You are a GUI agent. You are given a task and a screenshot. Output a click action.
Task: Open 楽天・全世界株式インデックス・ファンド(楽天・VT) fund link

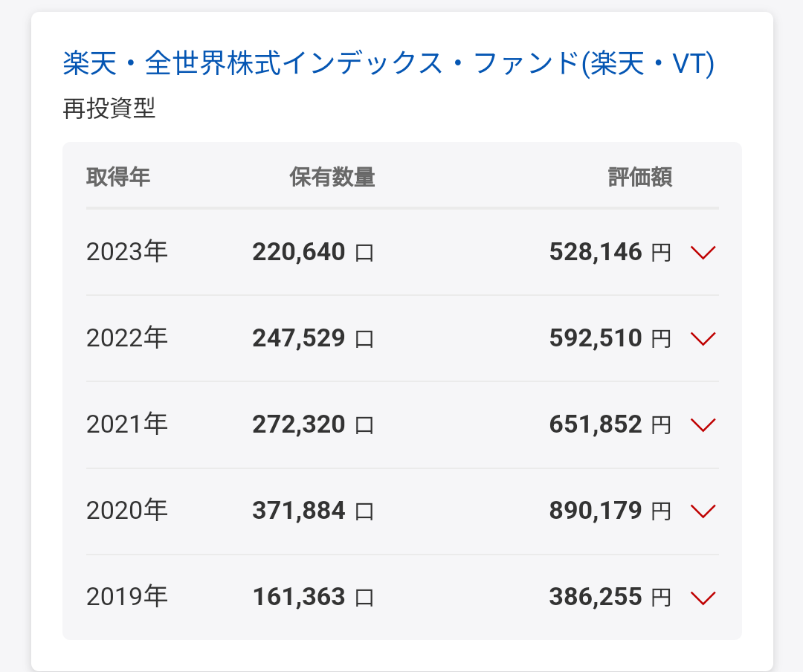point(388,63)
